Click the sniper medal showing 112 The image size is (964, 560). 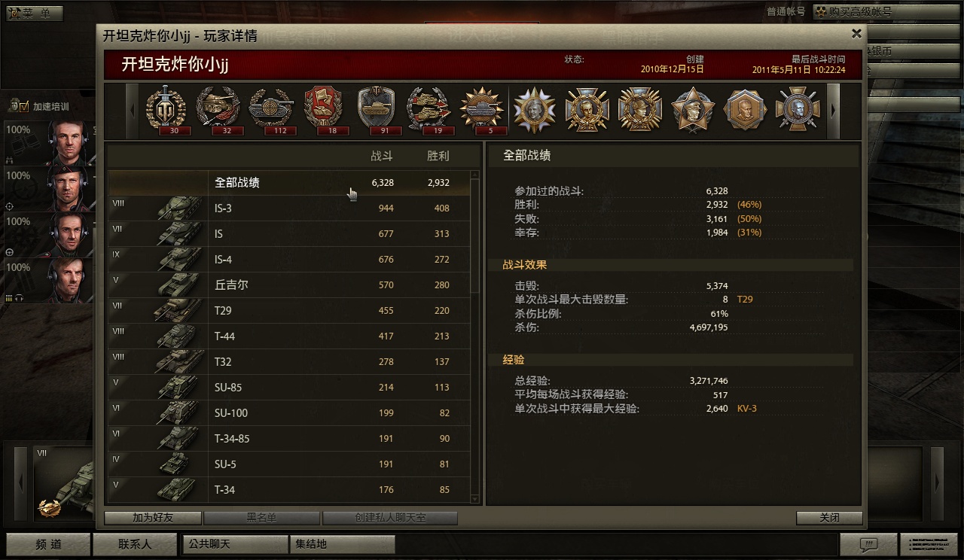click(x=271, y=110)
